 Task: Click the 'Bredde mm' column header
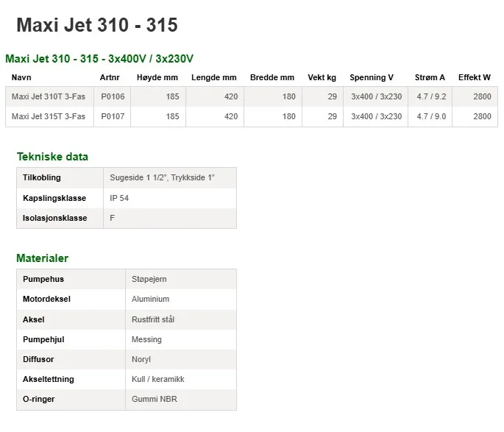(x=272, y=77)
